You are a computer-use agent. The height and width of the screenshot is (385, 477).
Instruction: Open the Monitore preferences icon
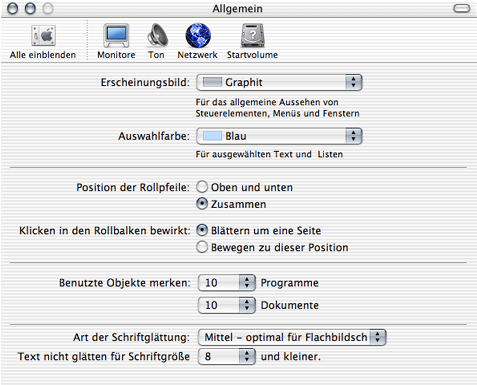click(116, 35)
